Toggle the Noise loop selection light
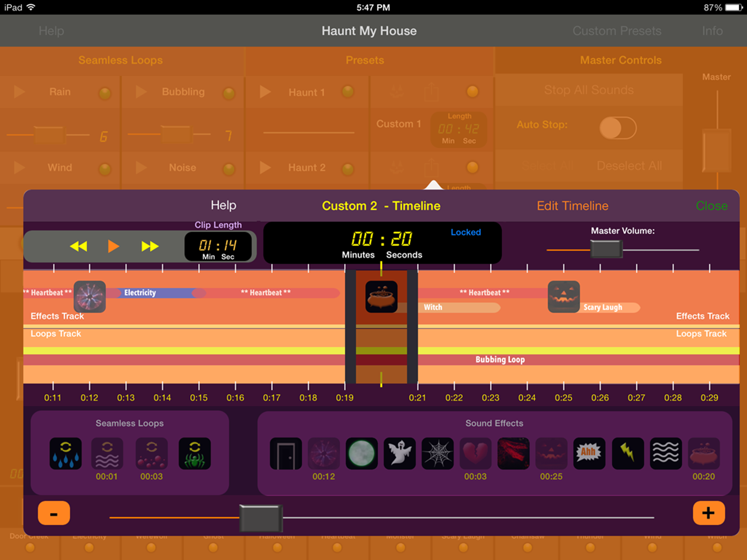This screenshot has width=747, height=560. pos(229,169)
